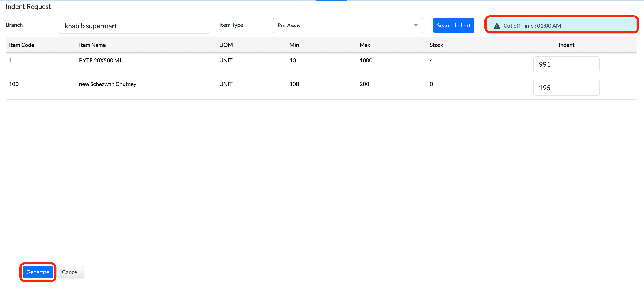
Task: Click the warning triangle icon
Action: pyautogui.click(x=497, y=26)
